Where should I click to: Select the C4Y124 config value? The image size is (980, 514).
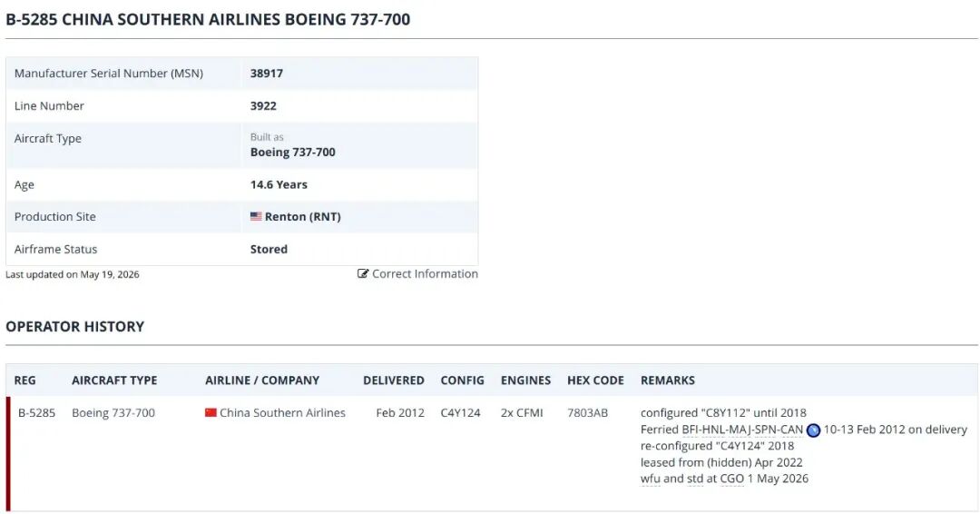[x=461, y=412]
